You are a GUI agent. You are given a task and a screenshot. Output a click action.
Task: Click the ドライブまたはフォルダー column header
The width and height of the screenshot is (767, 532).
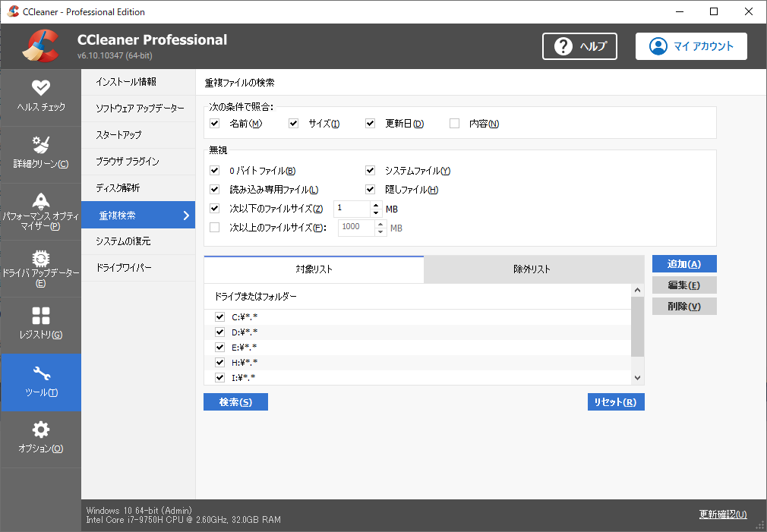[x=417, y=296]
